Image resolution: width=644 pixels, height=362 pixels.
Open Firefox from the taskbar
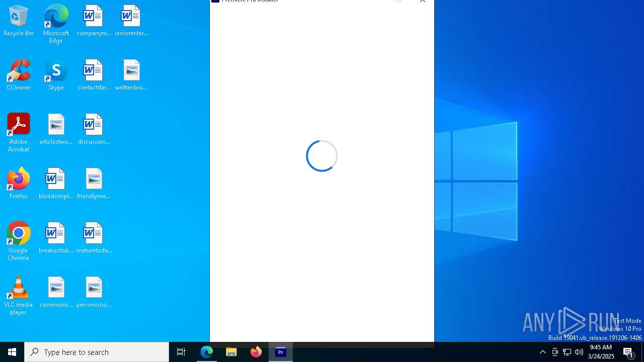point(256,352)
